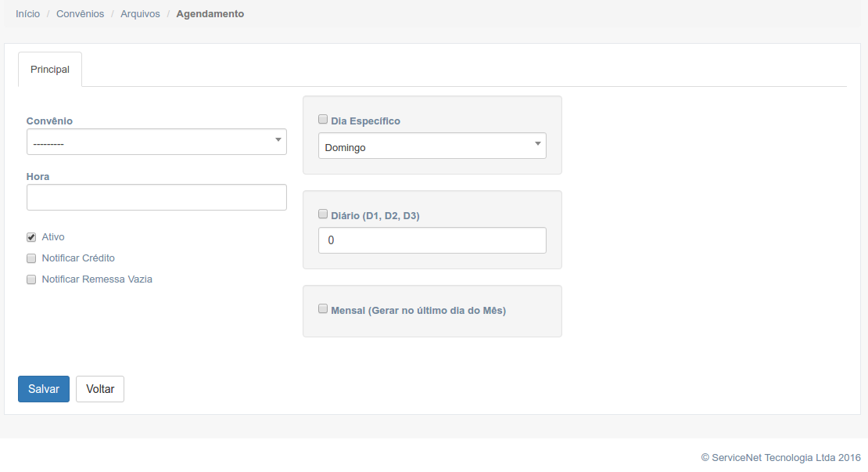Open the Convênio dropdown
Screen dimensions: 868x472
(156, 142)
